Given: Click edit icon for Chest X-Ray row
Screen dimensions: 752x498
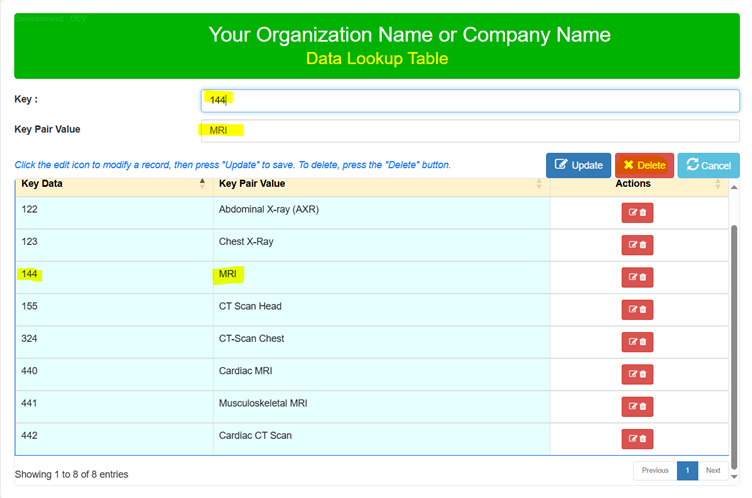Looking at the screenshot, I should pyautogui.click(x=637, y=245).
